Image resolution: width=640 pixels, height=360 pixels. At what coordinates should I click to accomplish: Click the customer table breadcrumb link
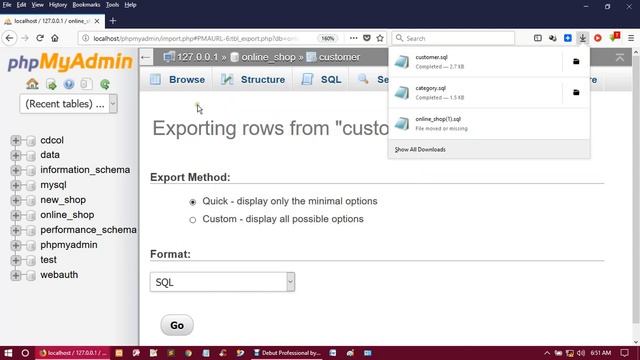339,57
